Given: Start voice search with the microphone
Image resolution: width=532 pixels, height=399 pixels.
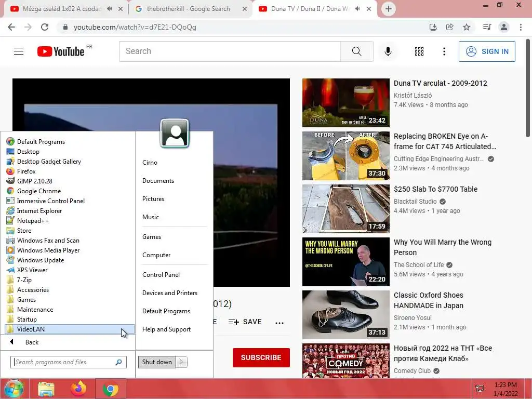Looking at the screenshot, I should (x=388, y=51).
